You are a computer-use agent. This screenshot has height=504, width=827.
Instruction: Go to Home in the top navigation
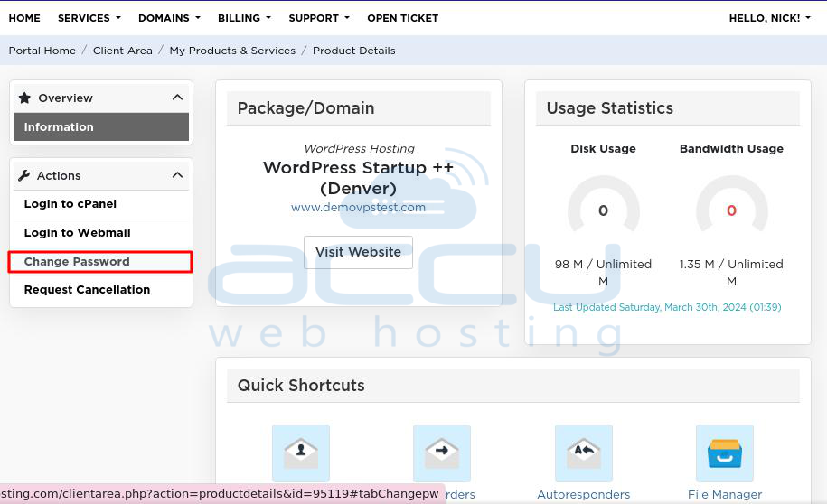click(24, 18)
